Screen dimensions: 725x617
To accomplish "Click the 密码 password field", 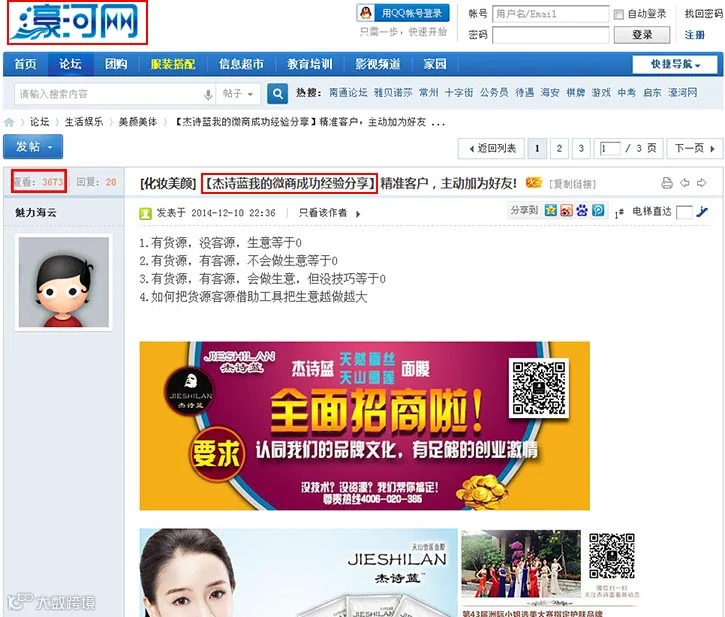I will click(x=550, y=35).
